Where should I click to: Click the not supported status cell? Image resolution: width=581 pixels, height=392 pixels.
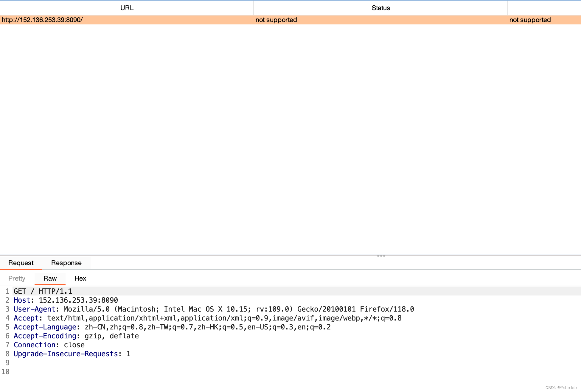pyautogui.click(x=276, y=20)
